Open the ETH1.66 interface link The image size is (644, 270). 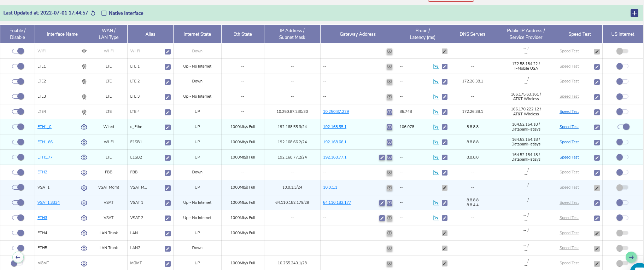pyautogui.click(x=45, y=142)
